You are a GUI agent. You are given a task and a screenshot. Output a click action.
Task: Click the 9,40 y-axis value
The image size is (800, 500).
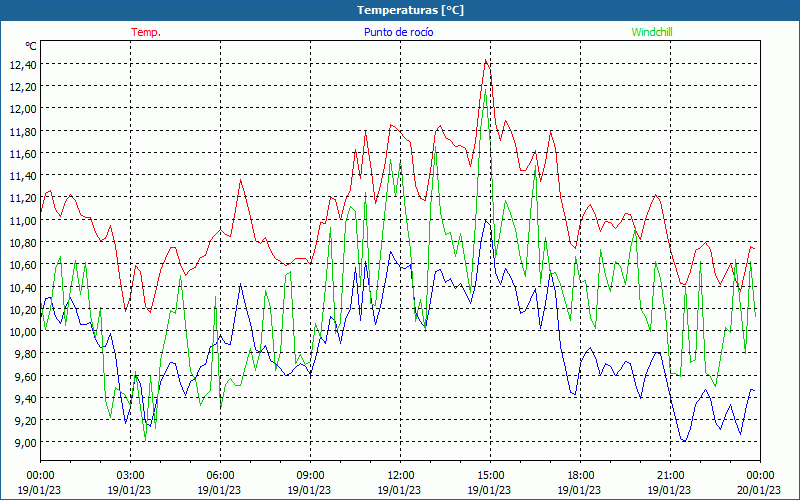coord(26,398)
